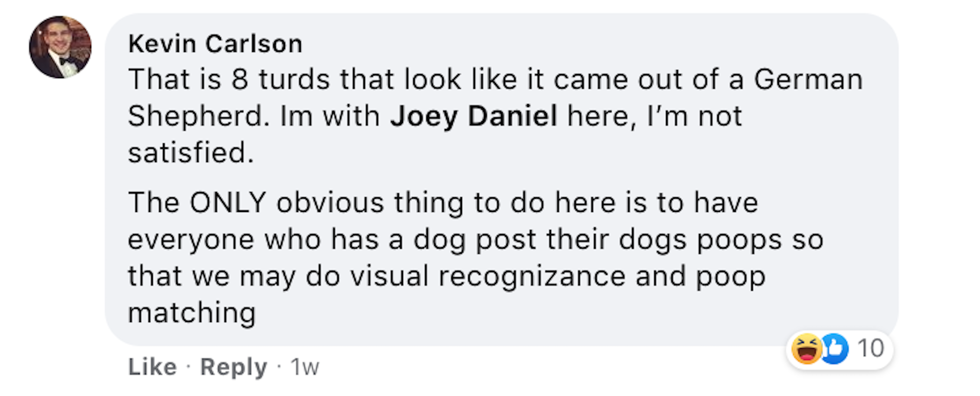980x396 pixels.
Task: Click the phrase dogs poops
Action: pos(700,239)
